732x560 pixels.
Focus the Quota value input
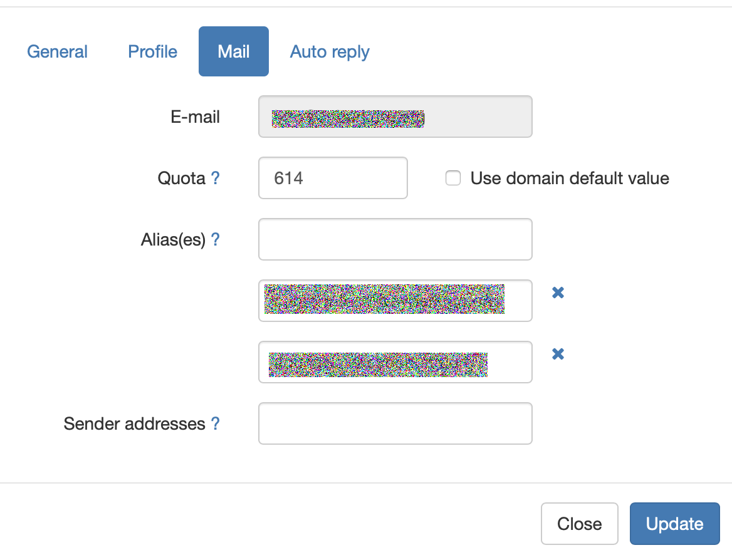tap(333, 178)
